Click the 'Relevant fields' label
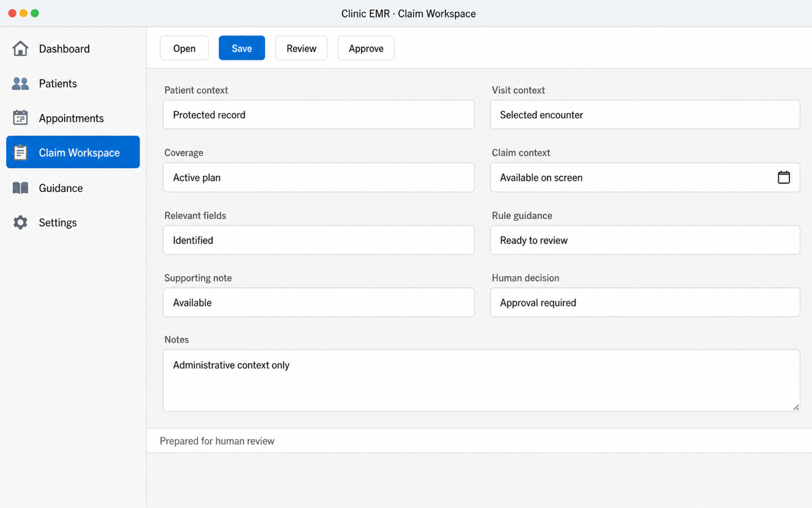The height and width of the screenshot is (508, 812). click(195, 216)
